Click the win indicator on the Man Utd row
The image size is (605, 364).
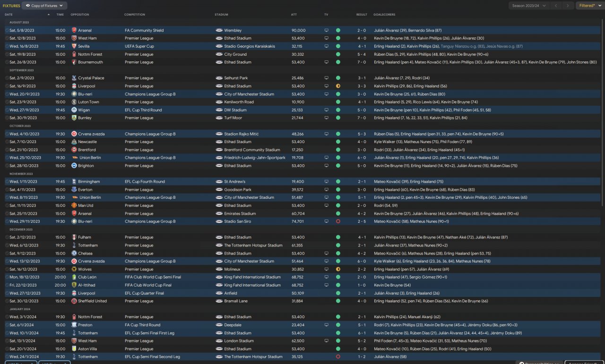[338, 205]
